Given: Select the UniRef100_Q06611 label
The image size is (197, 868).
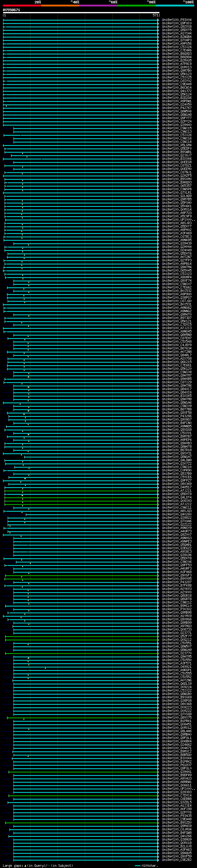Looking at the screenshot, I should click(x=177, y=785).
